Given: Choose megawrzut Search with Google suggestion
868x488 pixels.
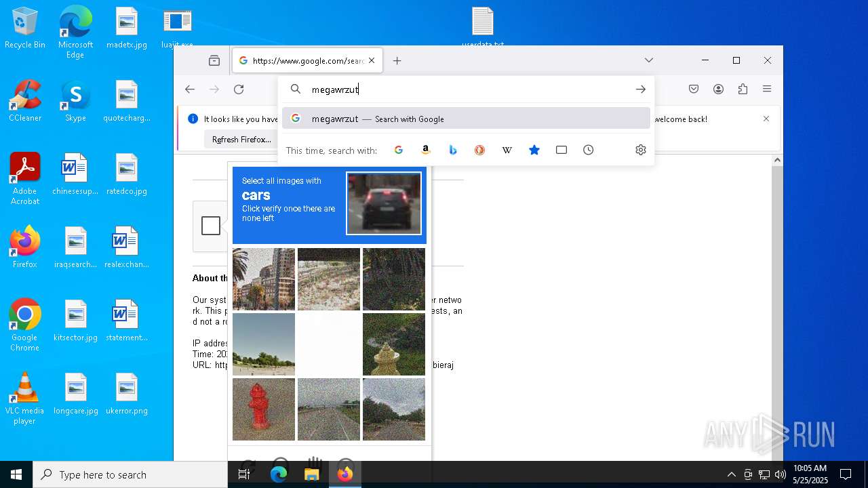Looking at the screenshot, I should click(x=466, y=119).
